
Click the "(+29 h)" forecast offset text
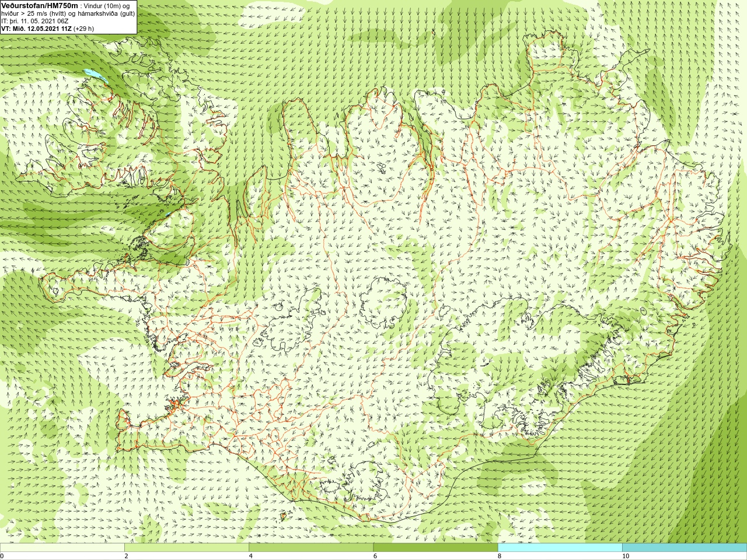(84, 29)
